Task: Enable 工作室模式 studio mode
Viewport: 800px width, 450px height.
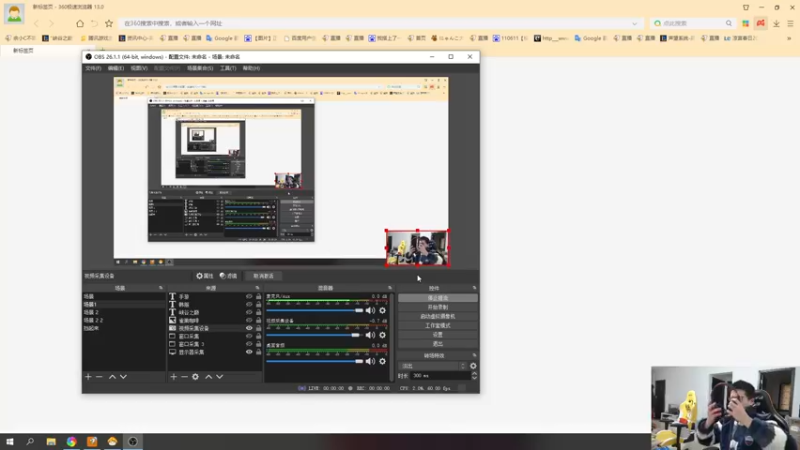Action: pos(438,326)
